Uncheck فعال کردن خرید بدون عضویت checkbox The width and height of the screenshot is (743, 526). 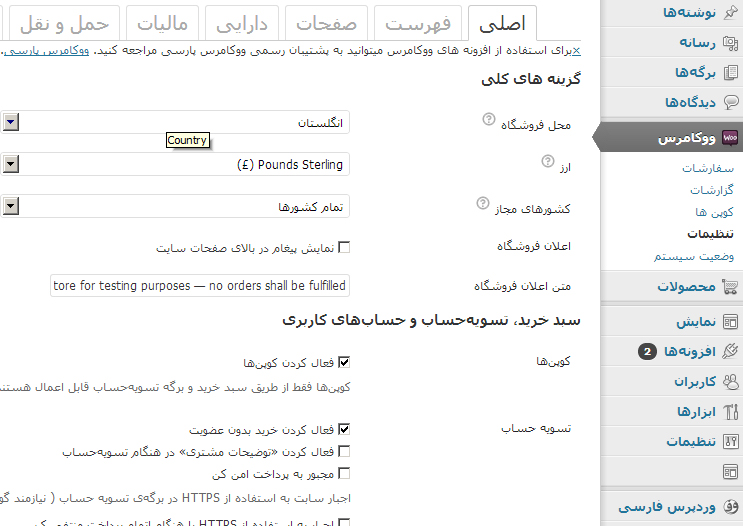[x=344, y=429]
